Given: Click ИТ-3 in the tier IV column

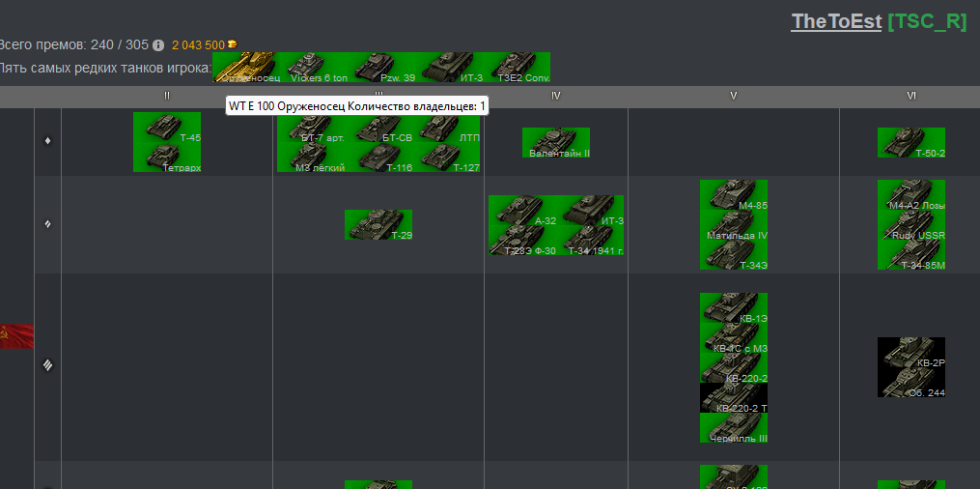Looking at the screenshot, I should pos(589,210).
